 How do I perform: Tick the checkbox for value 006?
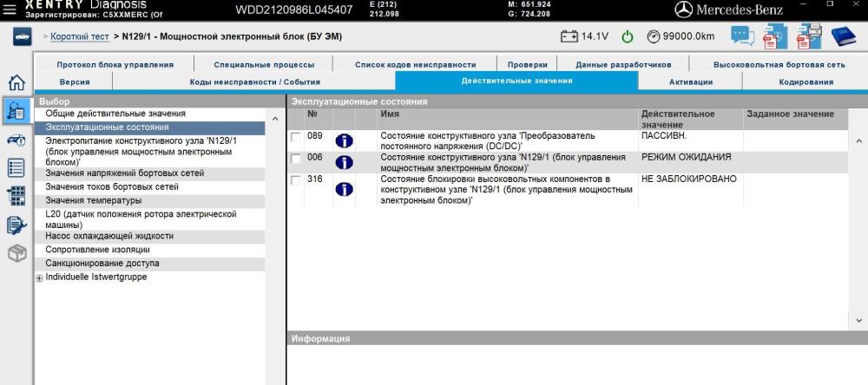coord(296,158)
